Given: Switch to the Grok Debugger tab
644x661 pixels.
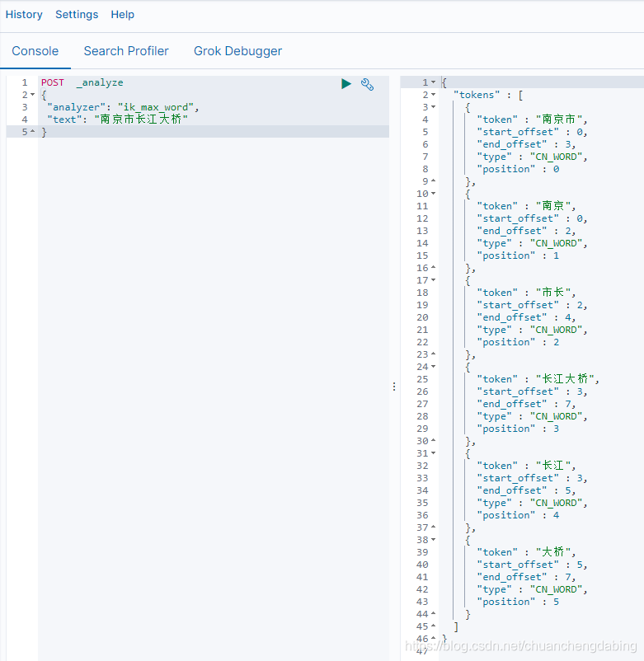Looking at the screenshot, I should pyautogui.click(x=237, y=51).
